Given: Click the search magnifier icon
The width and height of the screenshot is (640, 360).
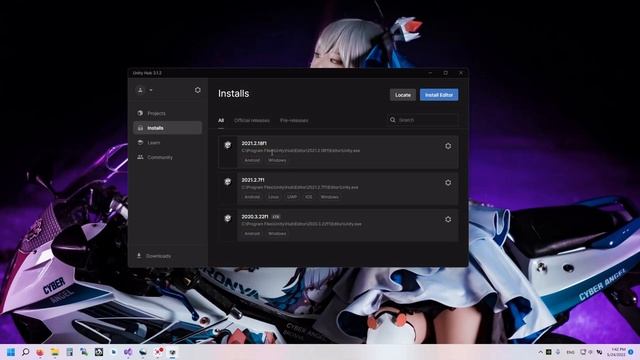Looking at the screenshot, I should pyautogui.click(x=393, y=120).
